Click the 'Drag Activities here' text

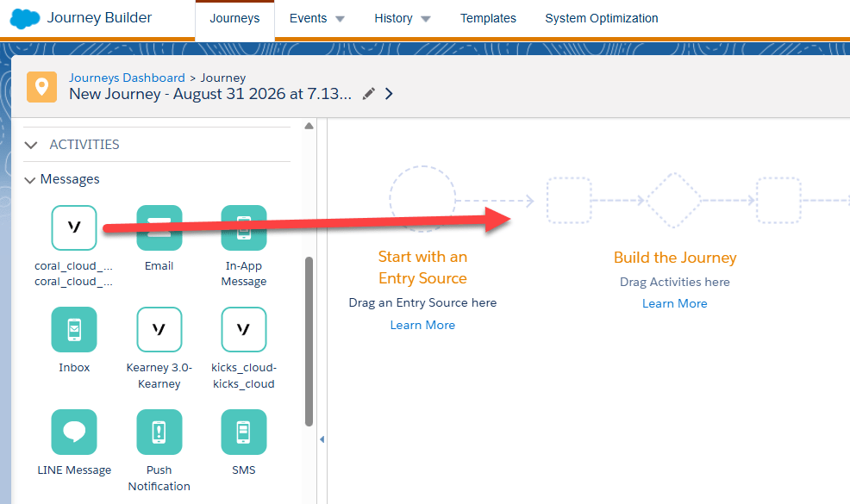(675, 282)
